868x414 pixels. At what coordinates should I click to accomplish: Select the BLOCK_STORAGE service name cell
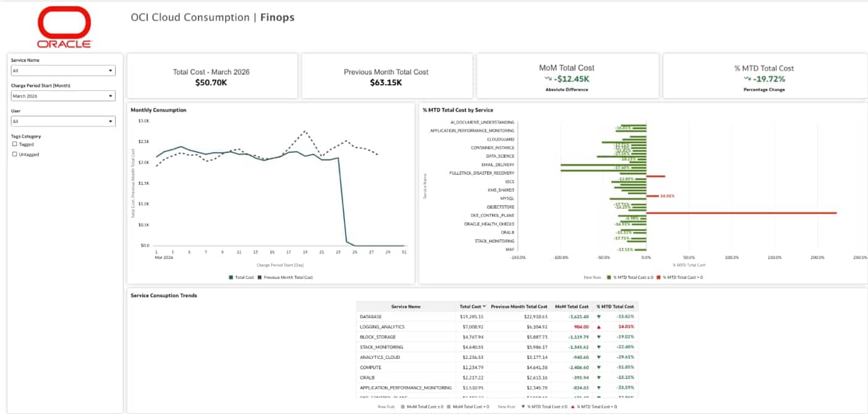point(378,337)
